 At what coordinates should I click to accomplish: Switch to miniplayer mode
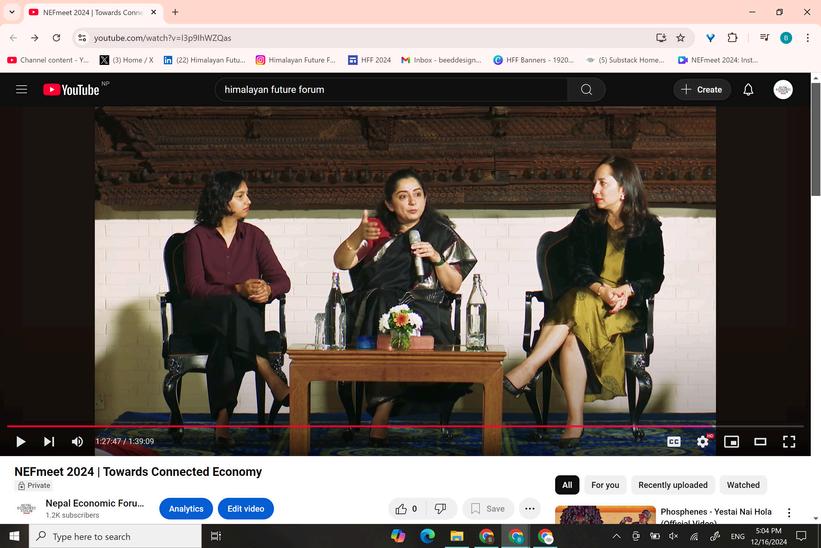coord(731,441)
